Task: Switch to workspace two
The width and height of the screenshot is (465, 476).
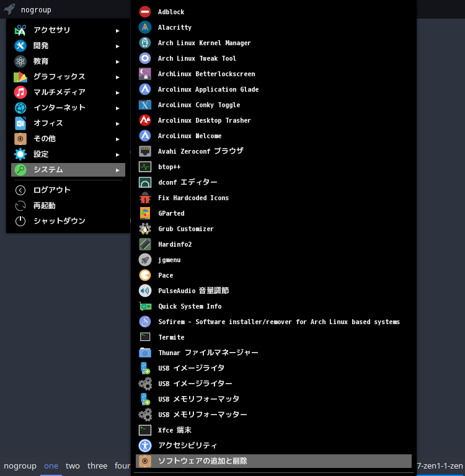Action: coord(73,465)
